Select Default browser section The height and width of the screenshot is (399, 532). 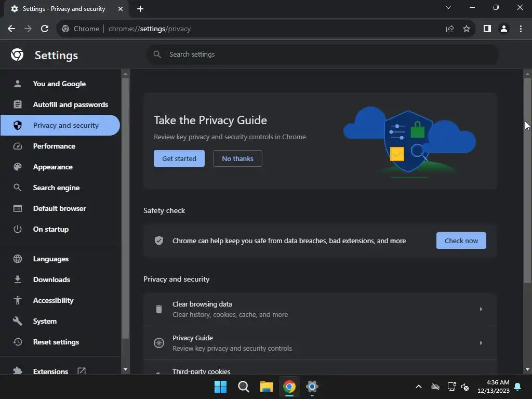tap(60, 208)
